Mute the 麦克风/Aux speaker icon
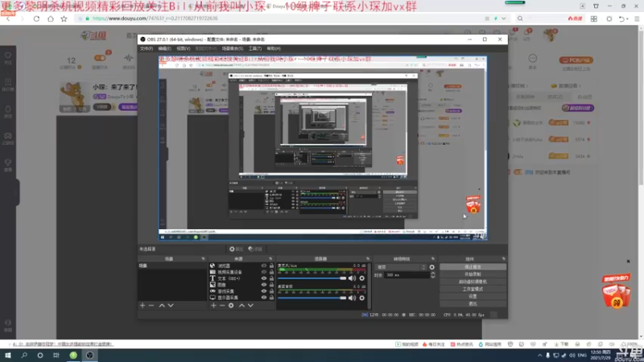644x362 pixels. (x=352, y=278)
